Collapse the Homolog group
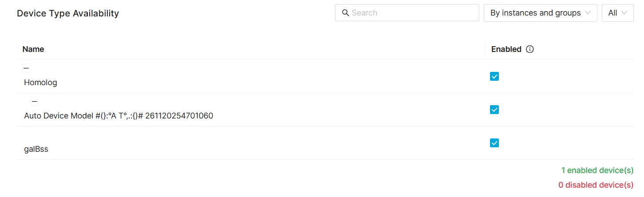This screenshot has height=197, width=644. tap(26, 68)
